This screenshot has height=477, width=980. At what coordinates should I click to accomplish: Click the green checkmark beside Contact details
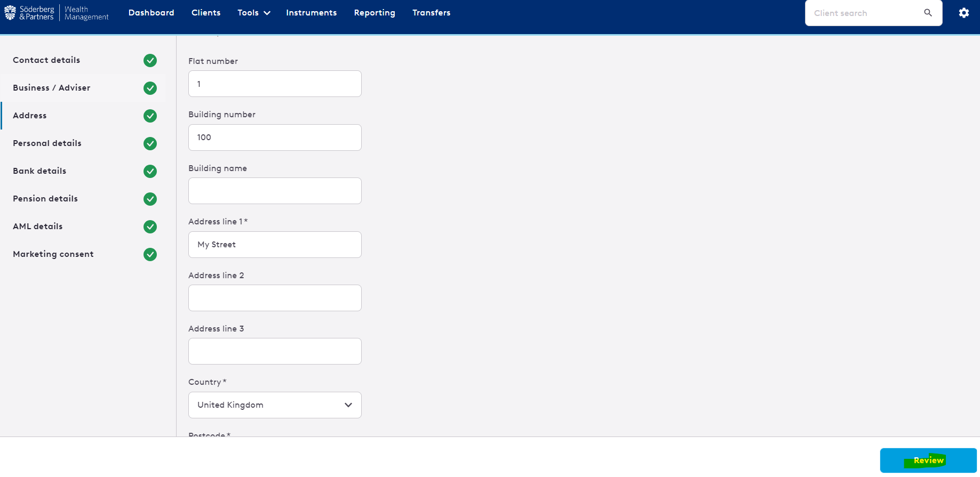[150, 60]
